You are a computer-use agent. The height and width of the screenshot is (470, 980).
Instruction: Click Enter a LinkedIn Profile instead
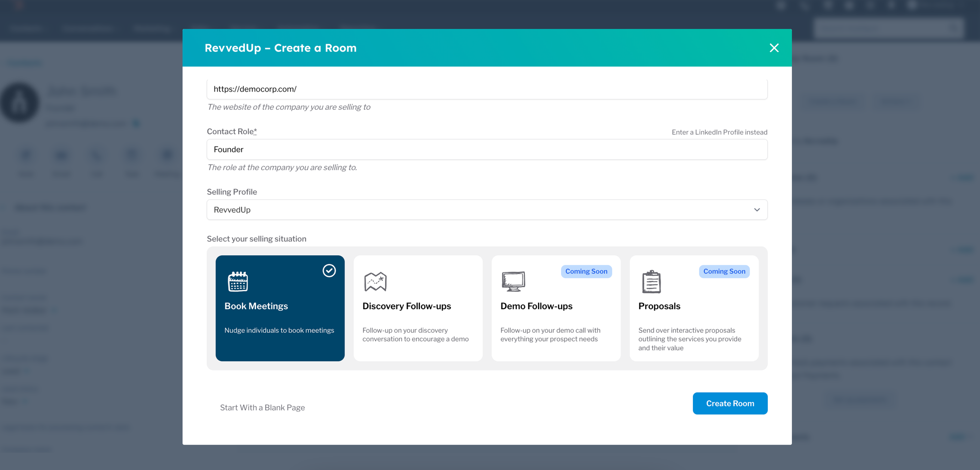(719, 132)
